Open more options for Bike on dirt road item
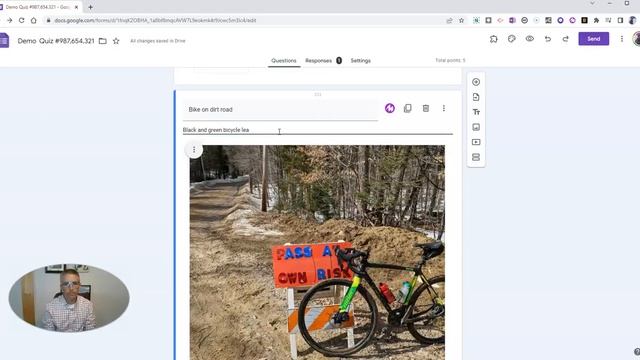 point(444,108)
